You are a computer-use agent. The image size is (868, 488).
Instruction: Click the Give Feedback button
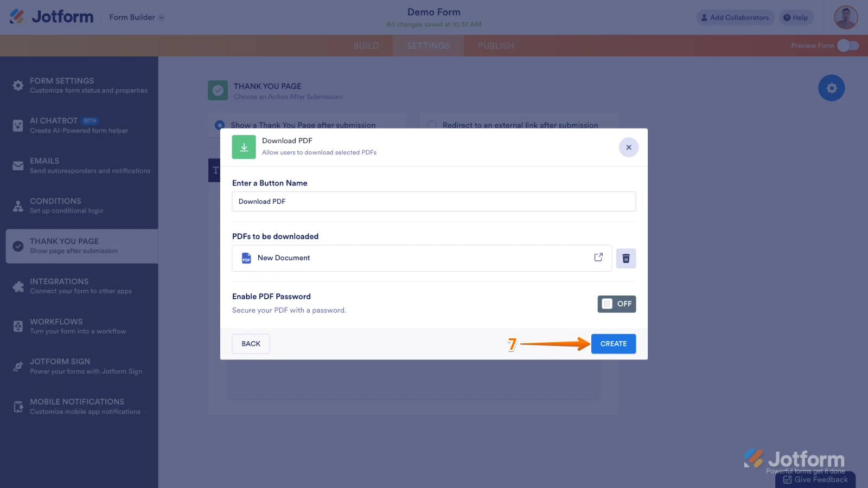(815, 480)
